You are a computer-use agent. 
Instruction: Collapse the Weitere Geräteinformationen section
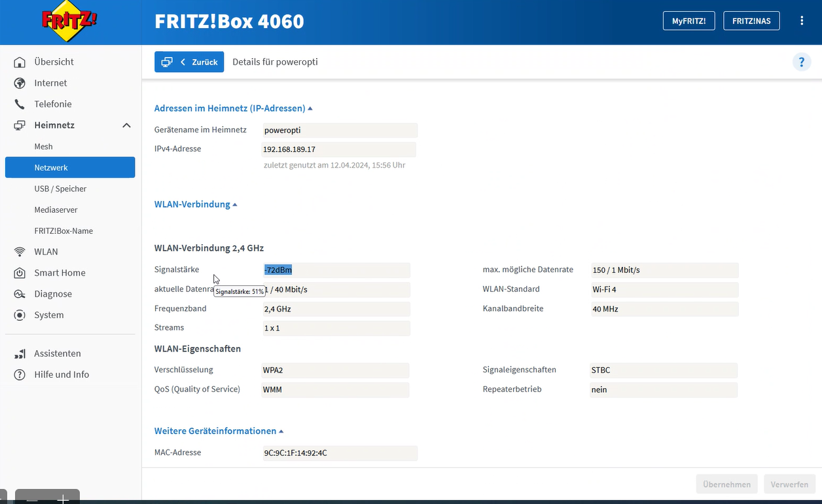click(x=281, y=431)
